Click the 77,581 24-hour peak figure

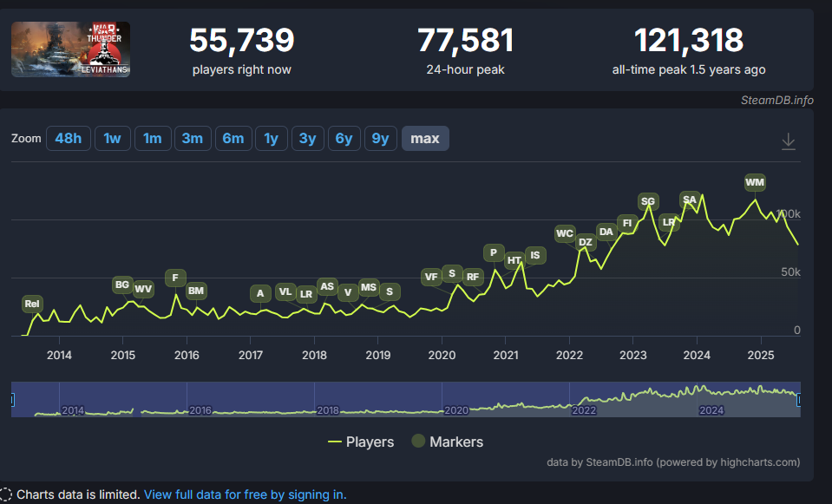coord(465,40)
